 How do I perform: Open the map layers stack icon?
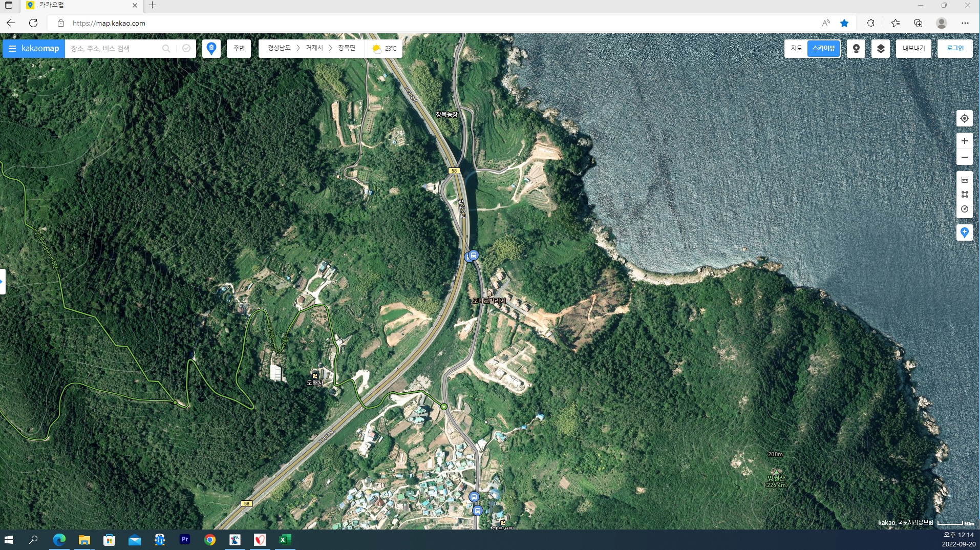coord(880,49)
